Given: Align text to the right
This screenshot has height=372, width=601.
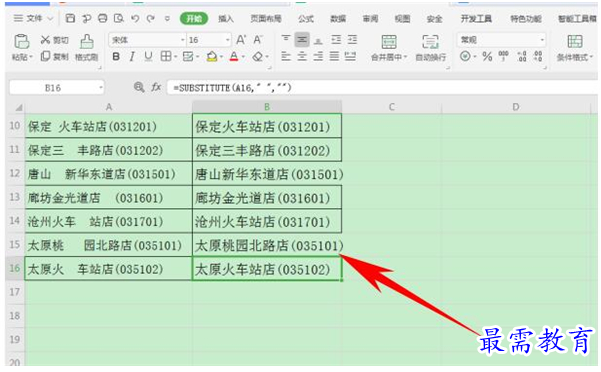Looking at the screenshot, I should [x=318, y=57].
